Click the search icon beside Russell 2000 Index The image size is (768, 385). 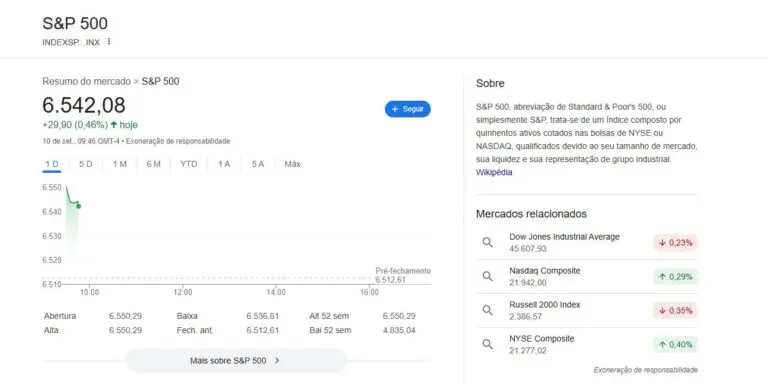[487, 310]
